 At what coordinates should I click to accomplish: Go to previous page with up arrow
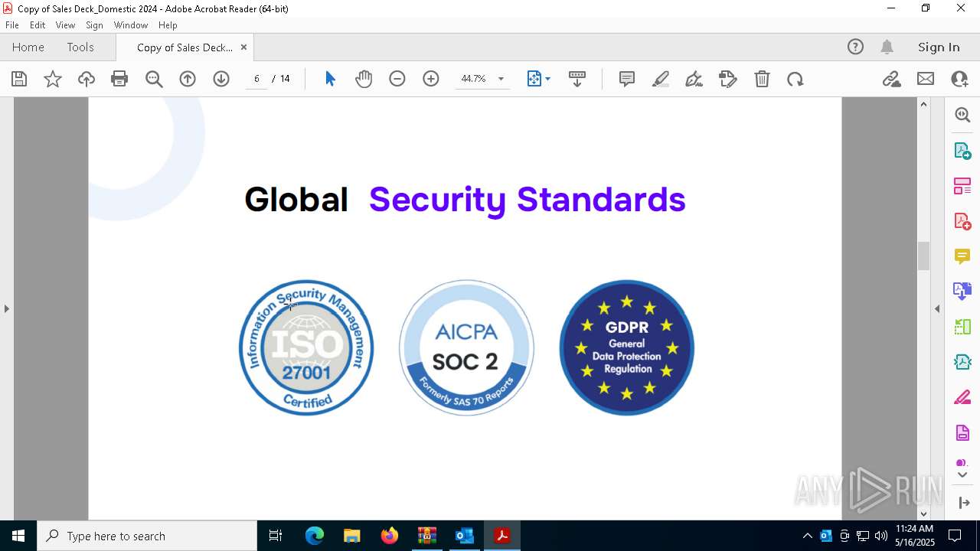click(188, 79)
